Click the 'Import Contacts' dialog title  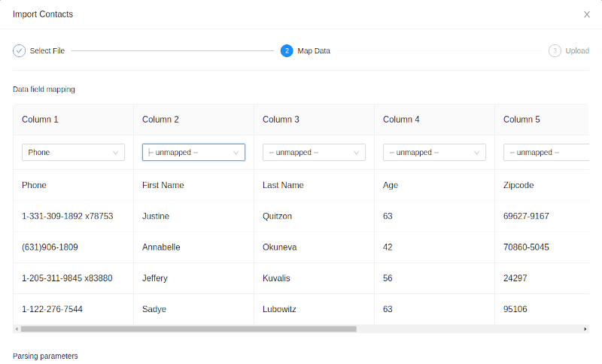(43, 14)
